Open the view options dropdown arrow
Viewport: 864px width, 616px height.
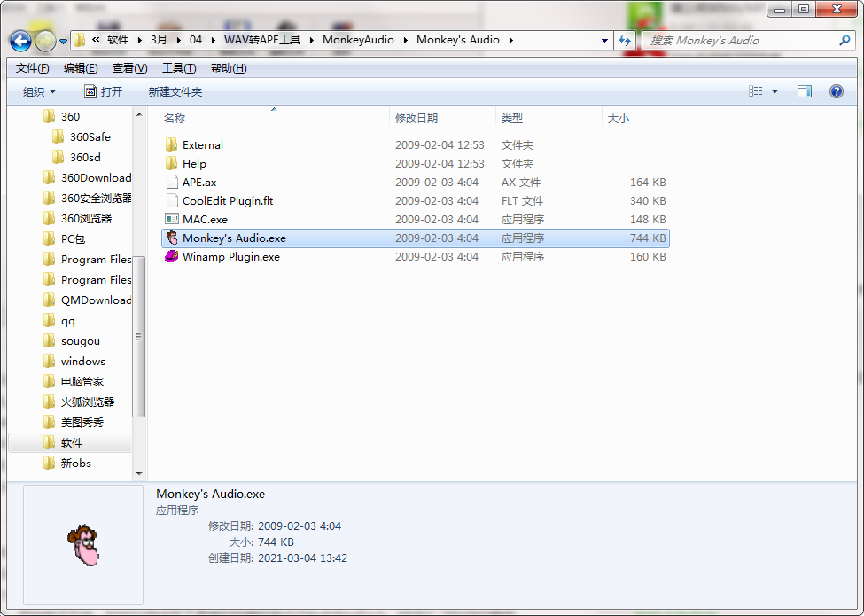(x=774, y=91)
